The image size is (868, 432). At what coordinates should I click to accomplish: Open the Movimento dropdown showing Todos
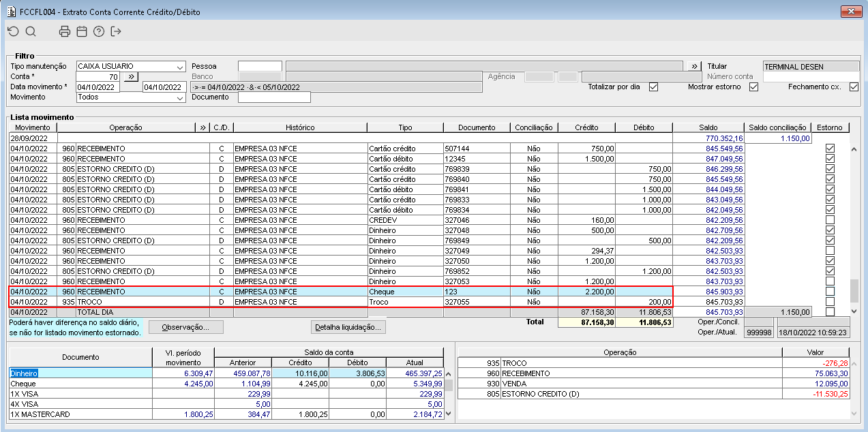coord(180,97)
